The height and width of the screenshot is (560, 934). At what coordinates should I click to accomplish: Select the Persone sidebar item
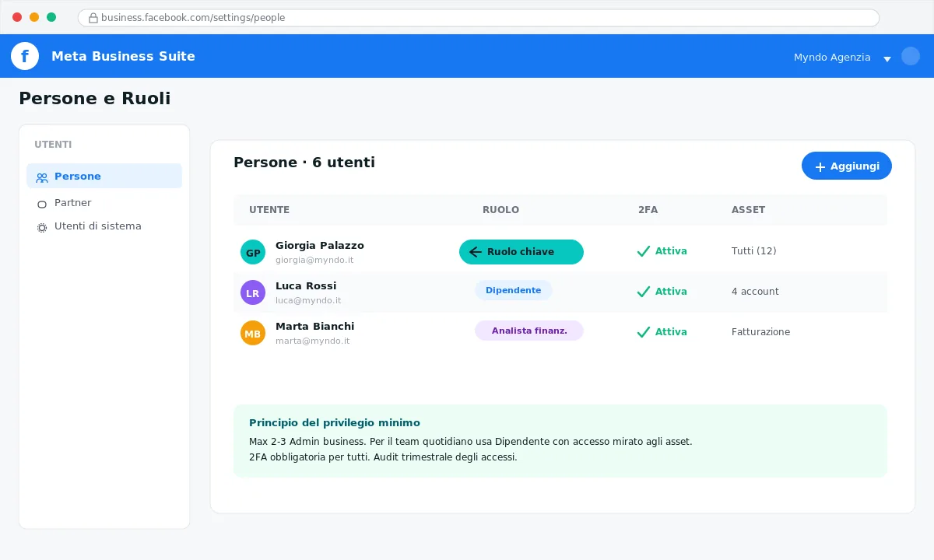coord(104,176)
